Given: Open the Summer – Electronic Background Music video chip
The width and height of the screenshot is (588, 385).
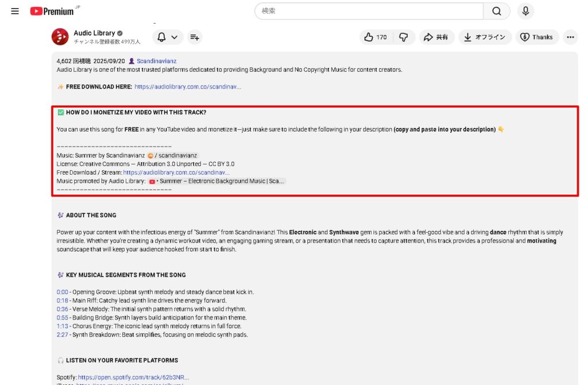Looking at the screenshot, I should (x=217, y=181).
